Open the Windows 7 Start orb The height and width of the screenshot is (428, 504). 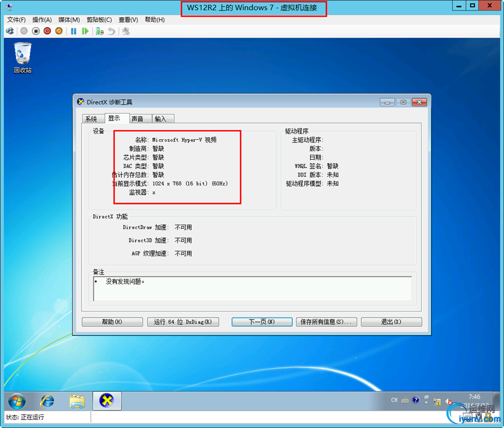pyautogui.click(x=17, y=401)
